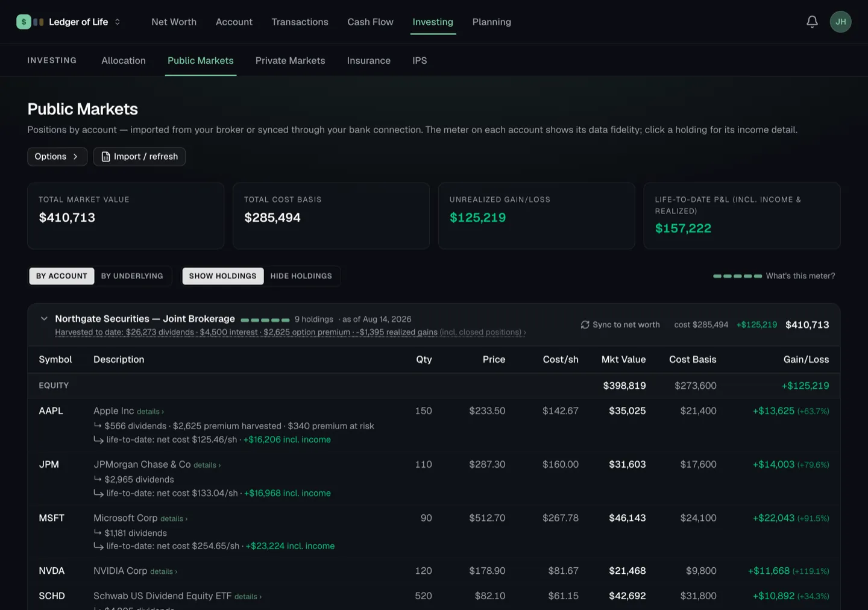Open What's this meter? help
This screenshot has height=610, width=868.
800,276
